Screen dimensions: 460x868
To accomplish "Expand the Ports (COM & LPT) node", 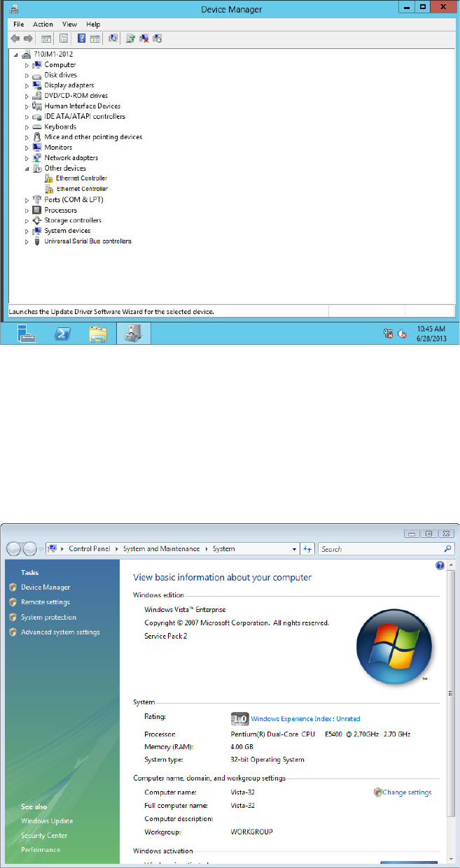I will 27,200.
